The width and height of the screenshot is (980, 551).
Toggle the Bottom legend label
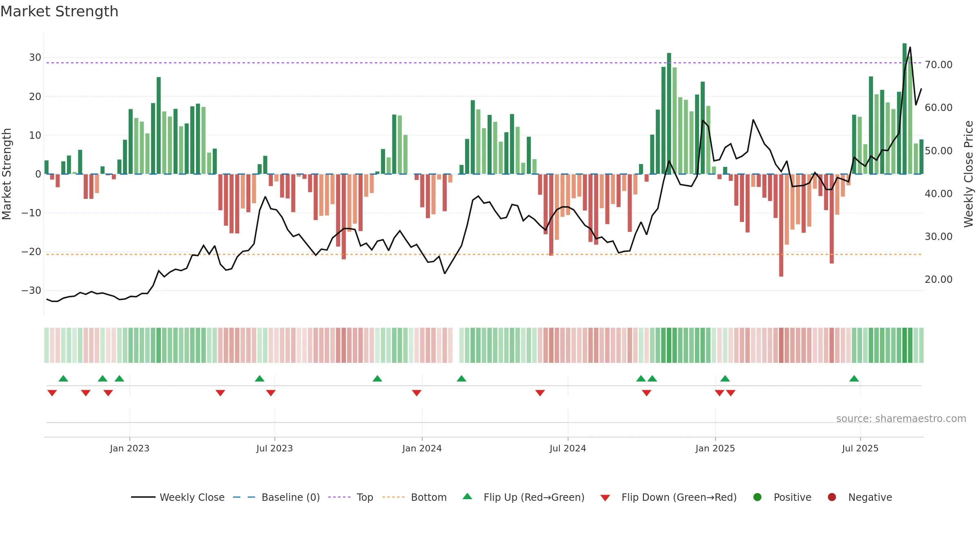[x=429, y=497]
